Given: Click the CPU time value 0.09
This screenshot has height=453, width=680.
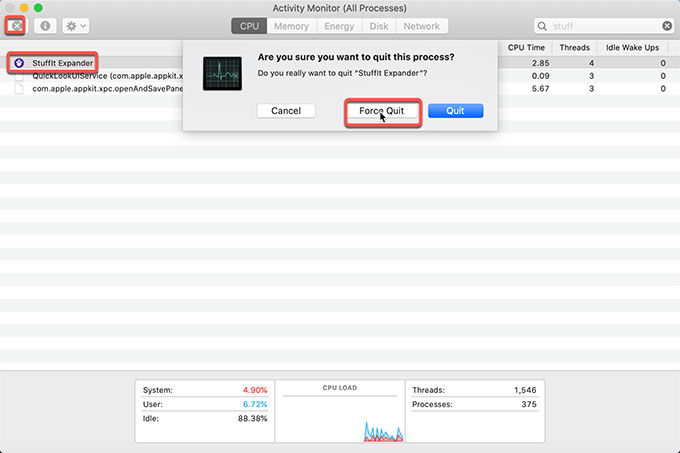Looking at the screenshot, I should [x=540, y=76].
